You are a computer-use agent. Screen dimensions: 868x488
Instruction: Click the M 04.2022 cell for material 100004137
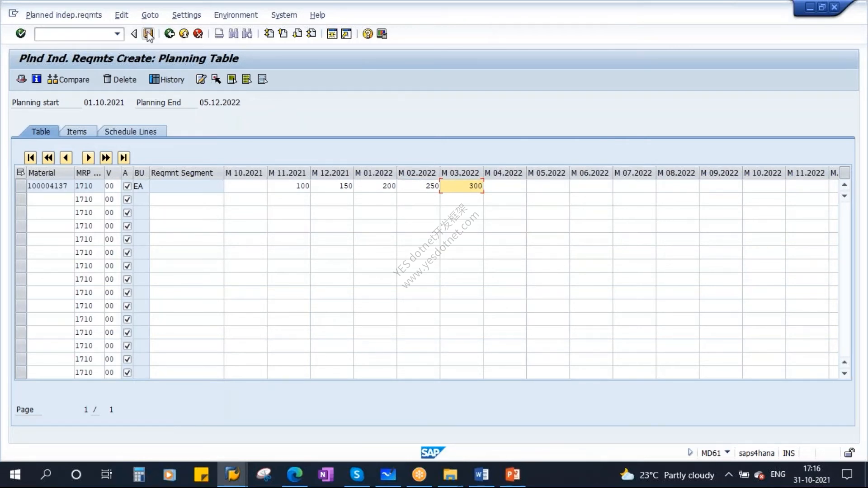tap(505, 186)
